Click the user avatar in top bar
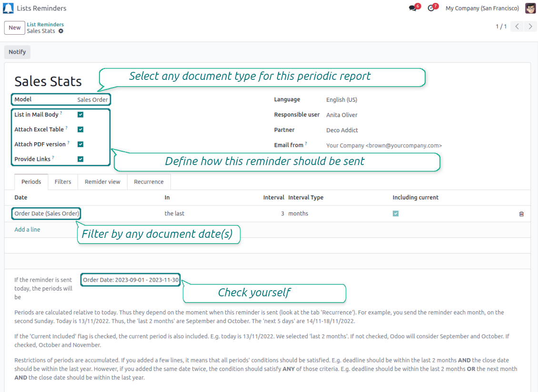The height and width of the screenshot is (392, 538). (x=530, y=8)
